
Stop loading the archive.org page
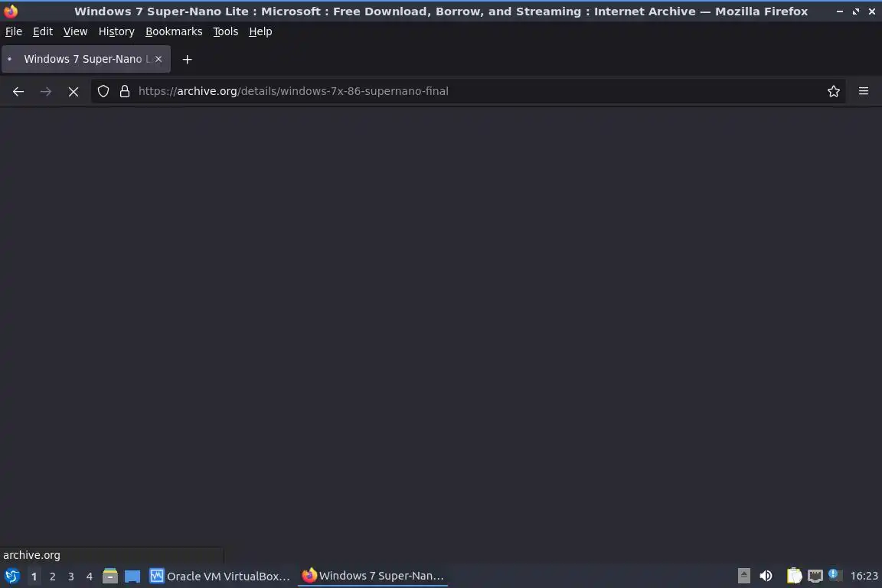click(x=73, y=91)
